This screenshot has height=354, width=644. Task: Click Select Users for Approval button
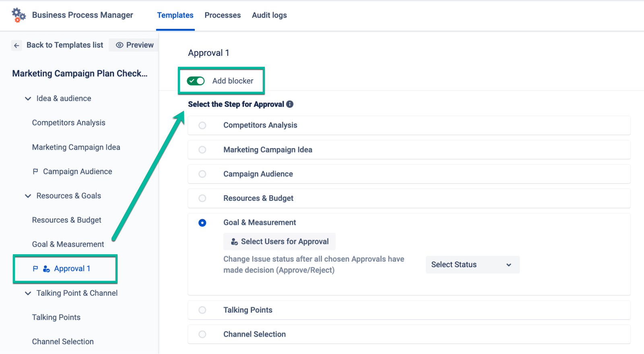[x=279, y=242]
